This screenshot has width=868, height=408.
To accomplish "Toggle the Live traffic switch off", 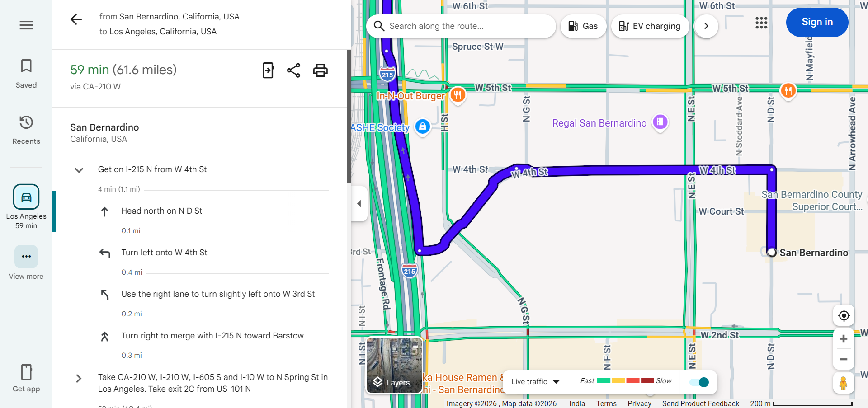I will coord(698,382).
